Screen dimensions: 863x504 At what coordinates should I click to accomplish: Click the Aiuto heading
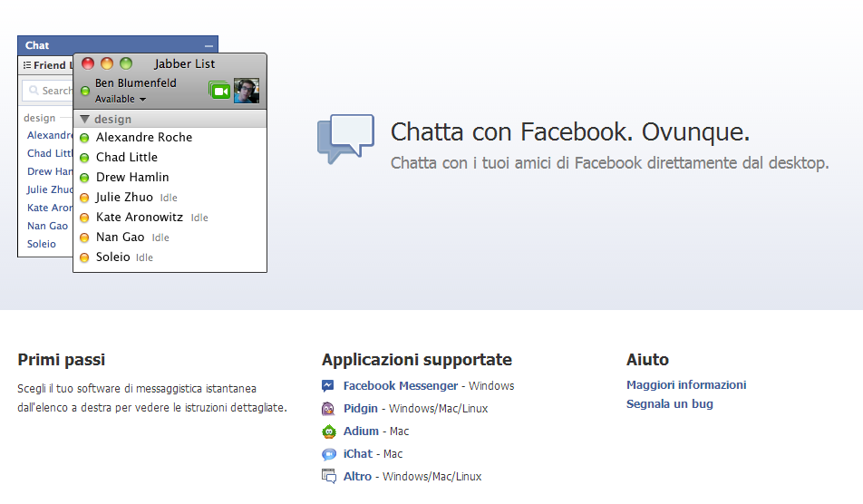(647, 360)
